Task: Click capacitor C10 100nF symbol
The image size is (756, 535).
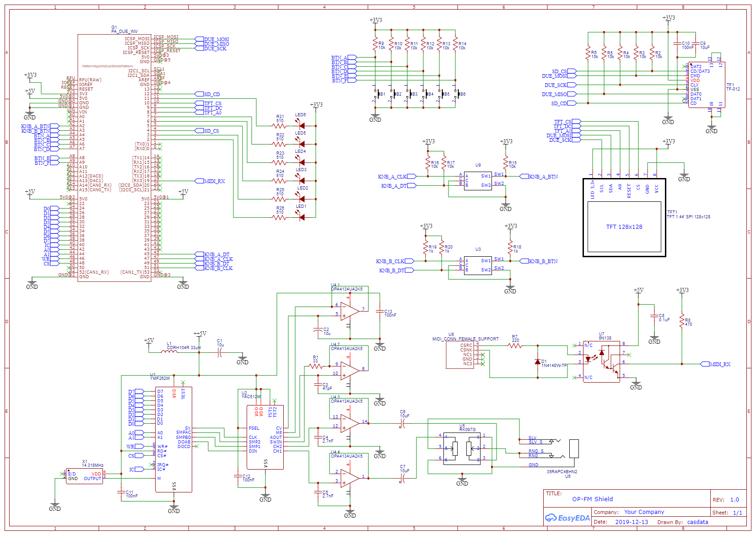Action: [677, 44]
